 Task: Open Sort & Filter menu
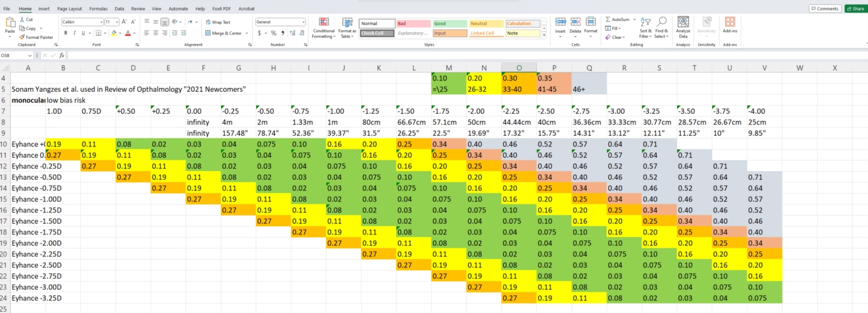[x=645, y=28]
